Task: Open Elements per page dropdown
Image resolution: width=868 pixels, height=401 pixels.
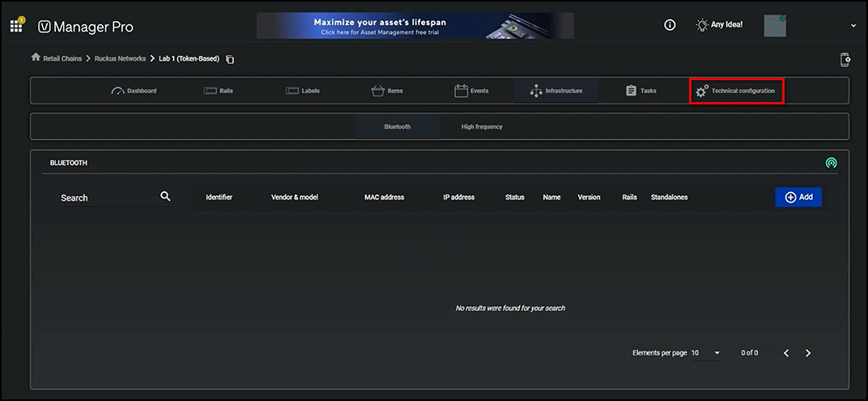Action: coord(706,353)
